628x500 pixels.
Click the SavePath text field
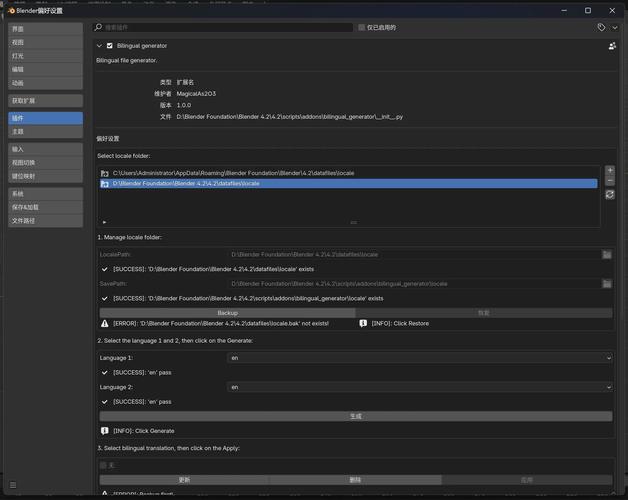coord(414,284)
